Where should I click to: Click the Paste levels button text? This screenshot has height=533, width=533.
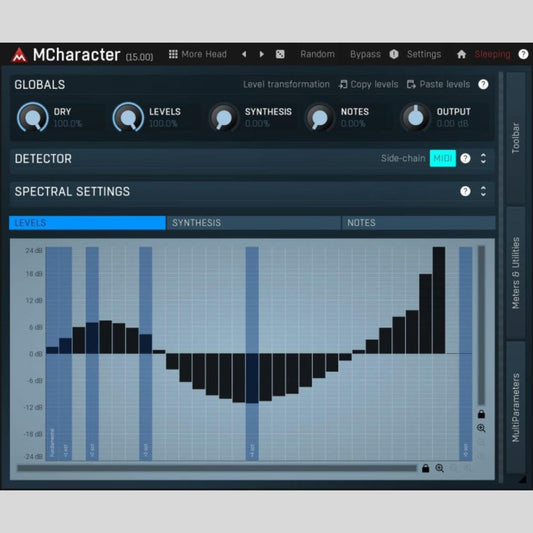point(445,84)
